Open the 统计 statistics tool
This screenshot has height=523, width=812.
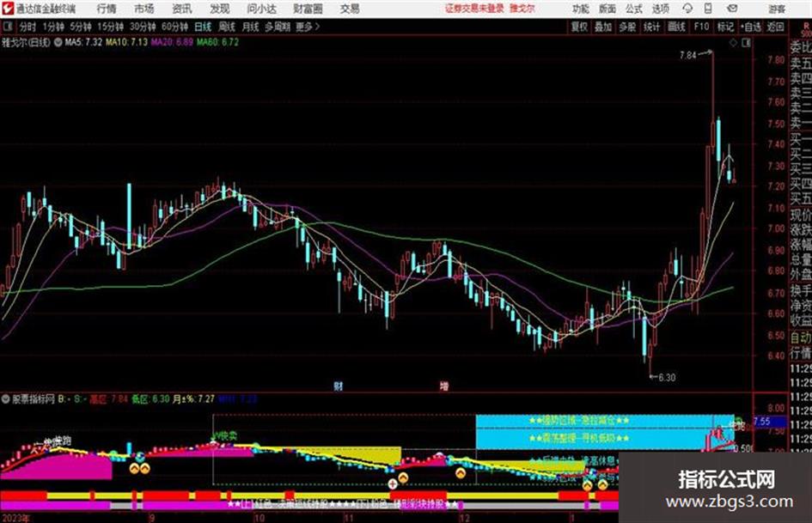coord(651,27)
